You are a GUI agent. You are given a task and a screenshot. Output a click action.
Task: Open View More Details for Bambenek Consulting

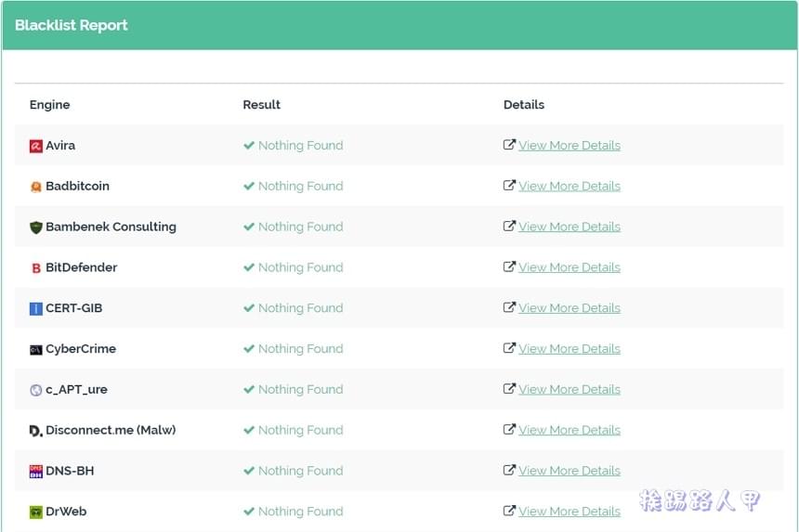570,227
